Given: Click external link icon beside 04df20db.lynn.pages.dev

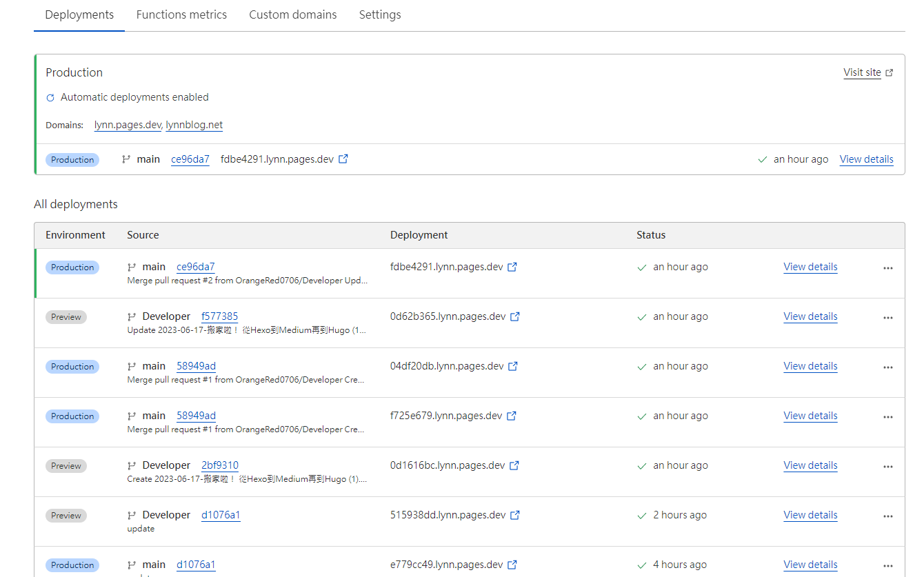Looking at the screenshot, I should [513, 367].
